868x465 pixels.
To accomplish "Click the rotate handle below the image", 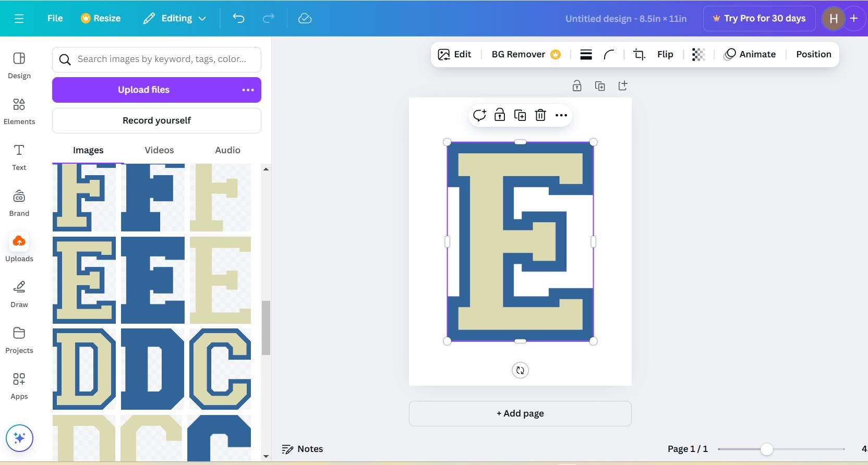I will pos(520,370).
